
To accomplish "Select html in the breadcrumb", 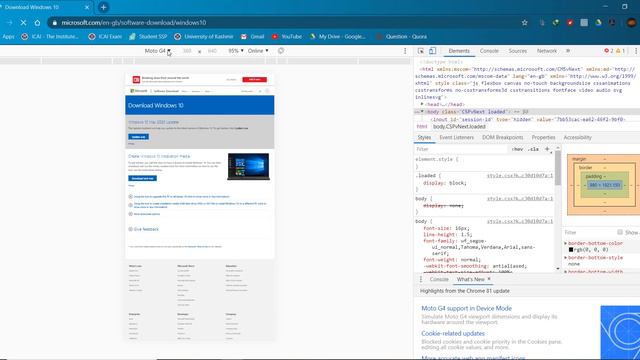I will pyautogui.click(x=422, y=127).
